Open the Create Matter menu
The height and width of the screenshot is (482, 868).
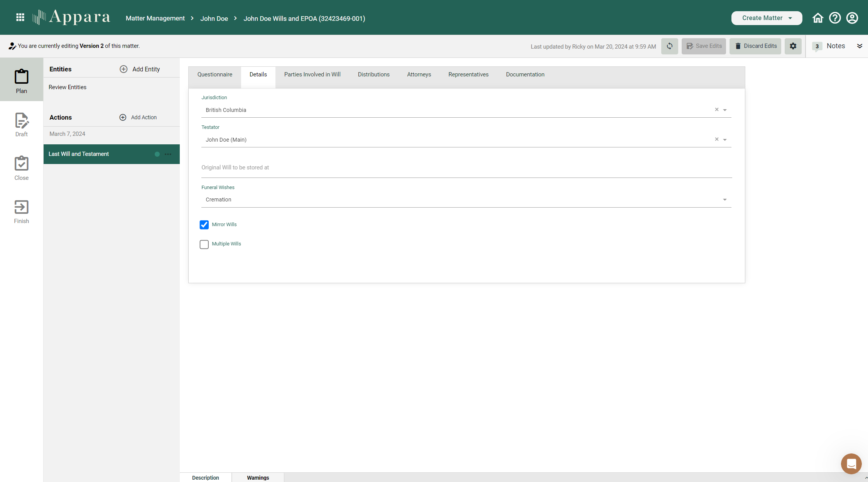point(766,18)
